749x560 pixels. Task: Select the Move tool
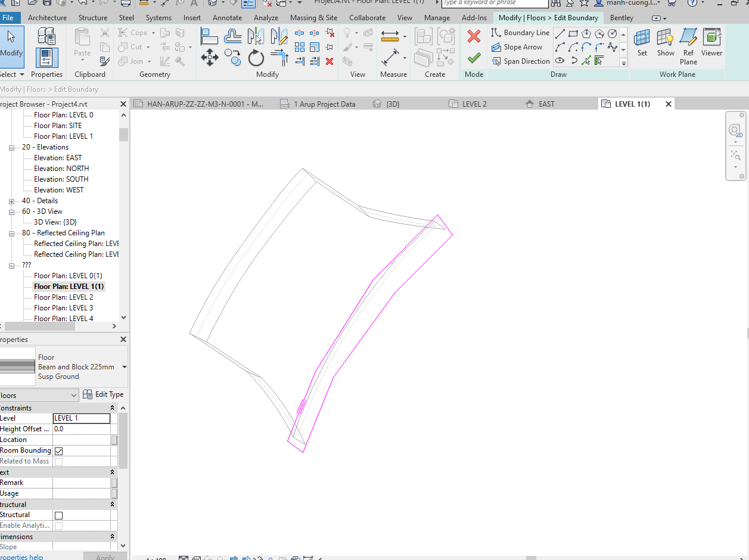209,58
